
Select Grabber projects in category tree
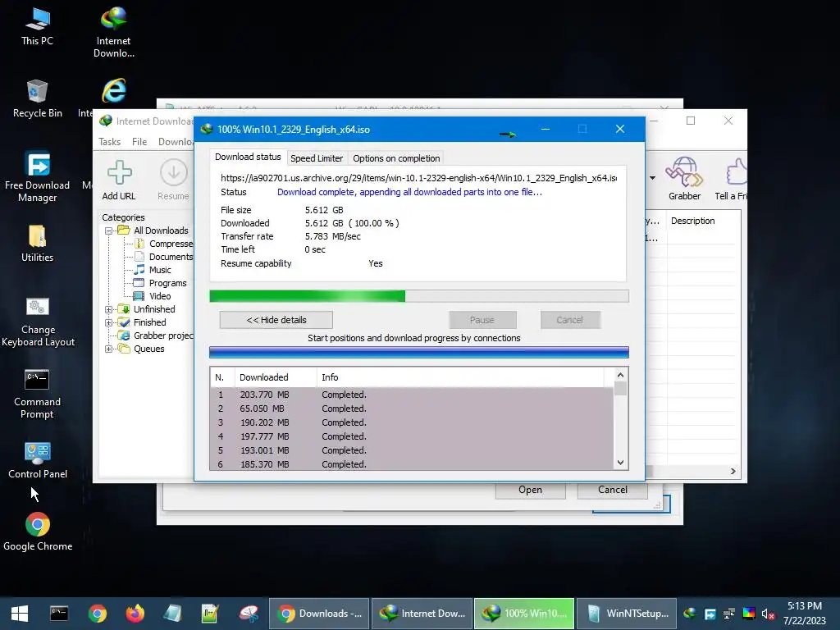157,336
